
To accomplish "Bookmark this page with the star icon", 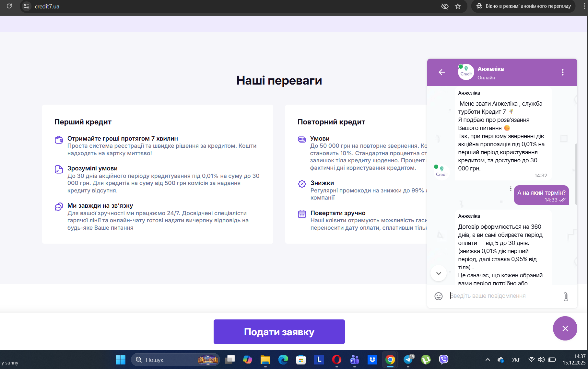I will [x=458, y=6].
